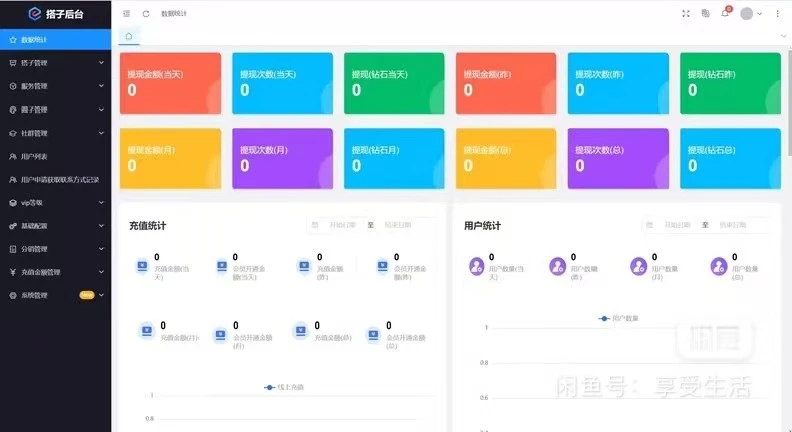Click the vip等级 layers icon
The width and height of the screenshot is (792, 432).
pos(13,203)
